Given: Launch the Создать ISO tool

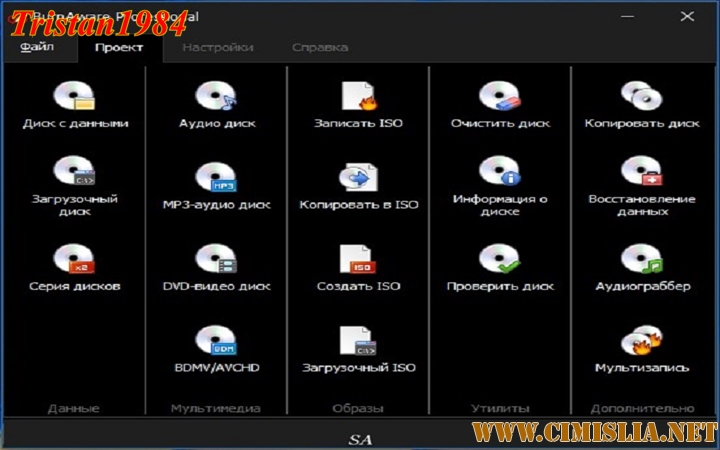Looking at the screenshot, I should 358,259.
